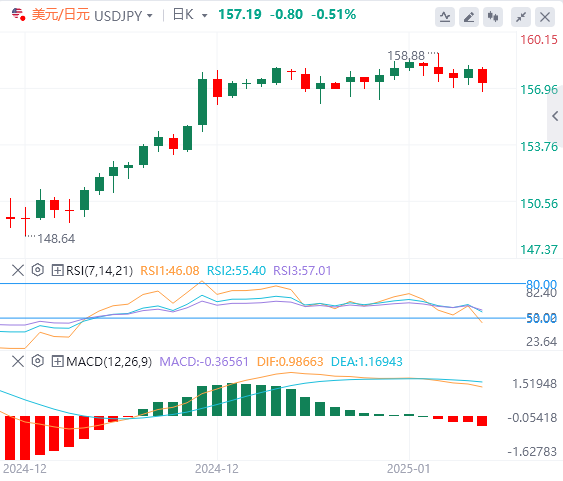Open the indicator line chart tool
563x481 pixels.
coord(445,17)
